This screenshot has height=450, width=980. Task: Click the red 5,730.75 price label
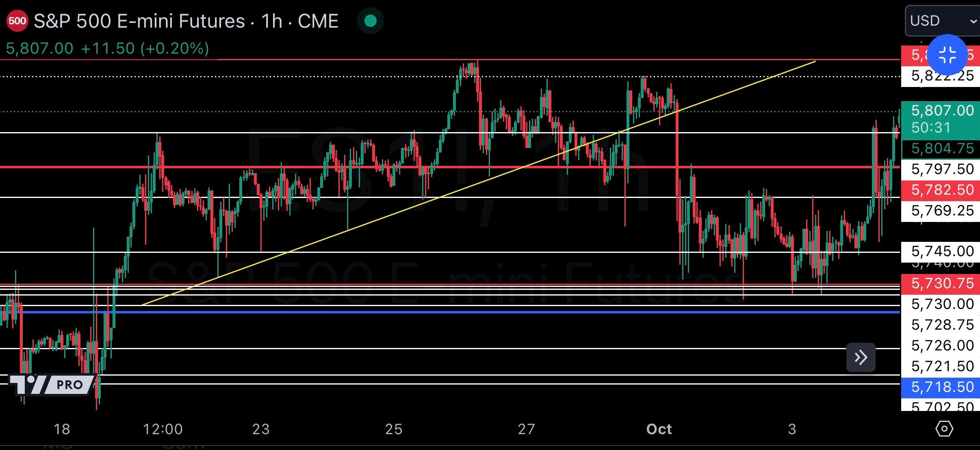pyautogui.click(x=942, y=283)
